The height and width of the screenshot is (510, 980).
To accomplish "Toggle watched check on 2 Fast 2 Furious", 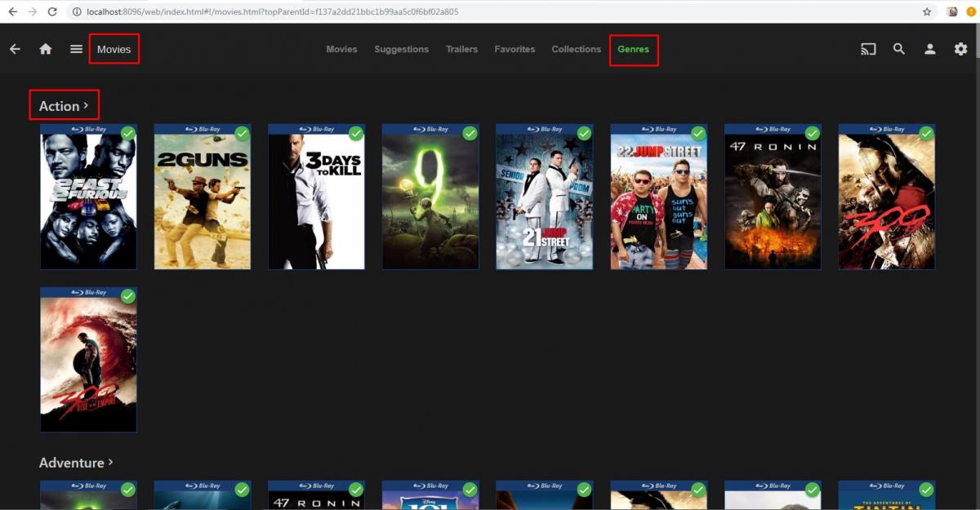I will (128, 133).
